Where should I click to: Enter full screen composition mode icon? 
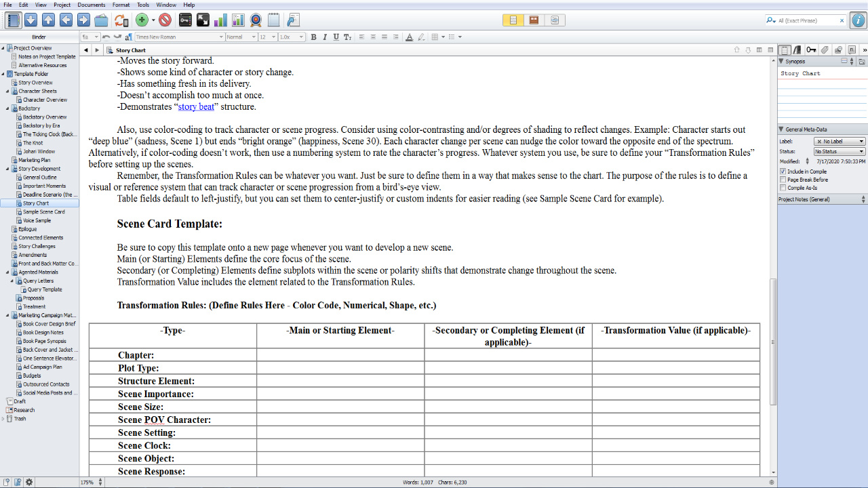pos(203,20)
